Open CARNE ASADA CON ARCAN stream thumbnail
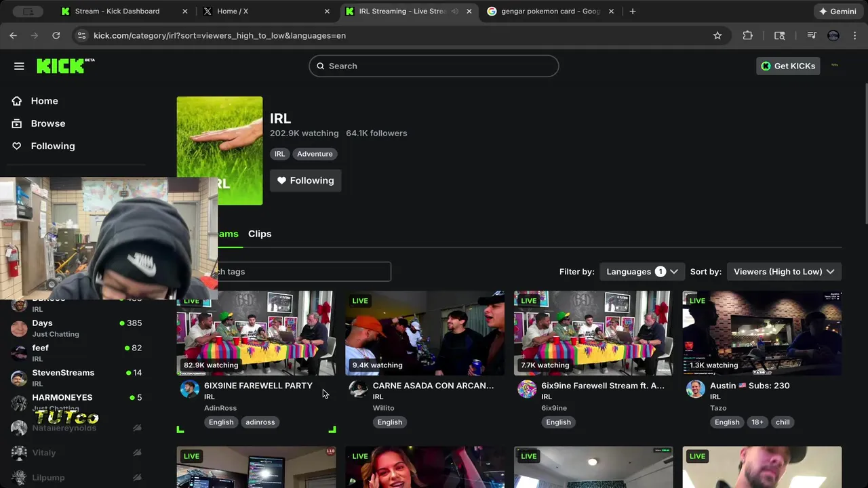The image size is (868, 488). pos(425,333)
